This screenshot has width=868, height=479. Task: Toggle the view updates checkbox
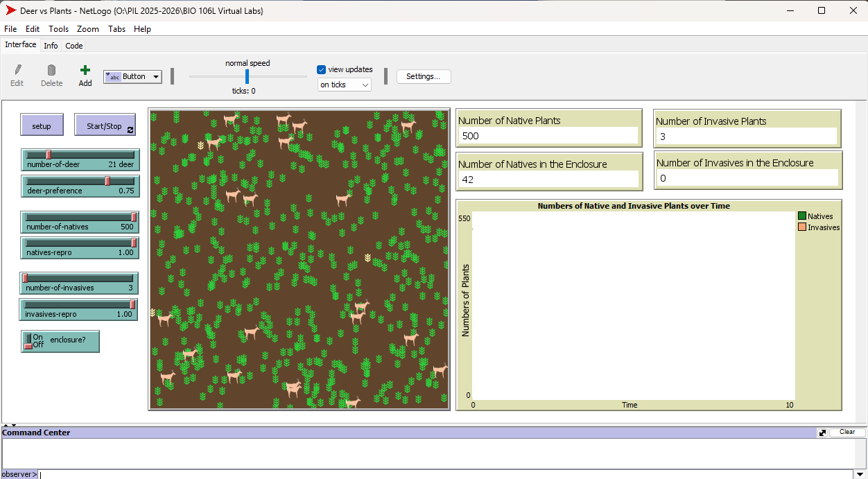click(322, 69)
